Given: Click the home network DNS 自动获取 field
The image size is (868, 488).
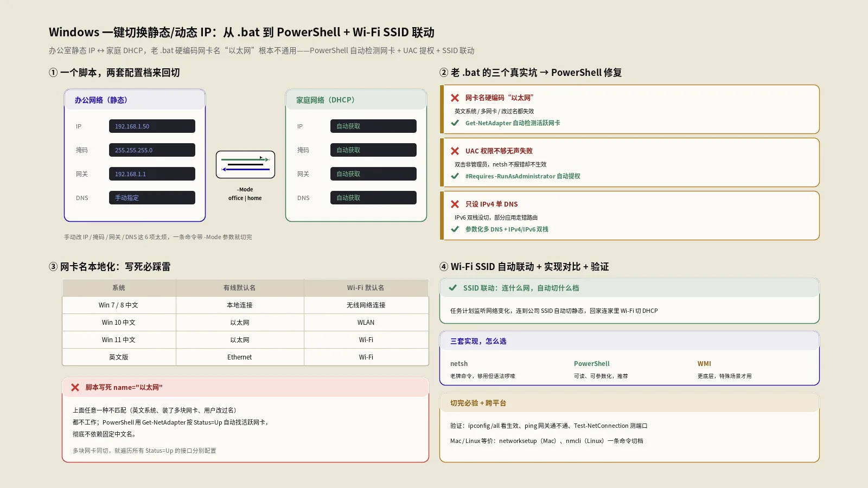Looking at the screenshot, I should pos(373,198).
